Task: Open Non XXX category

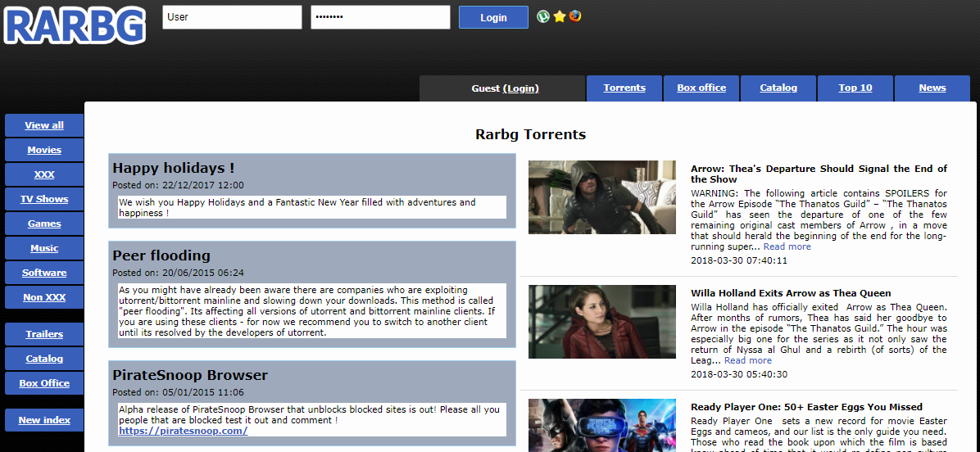Action: pos(43,297)
